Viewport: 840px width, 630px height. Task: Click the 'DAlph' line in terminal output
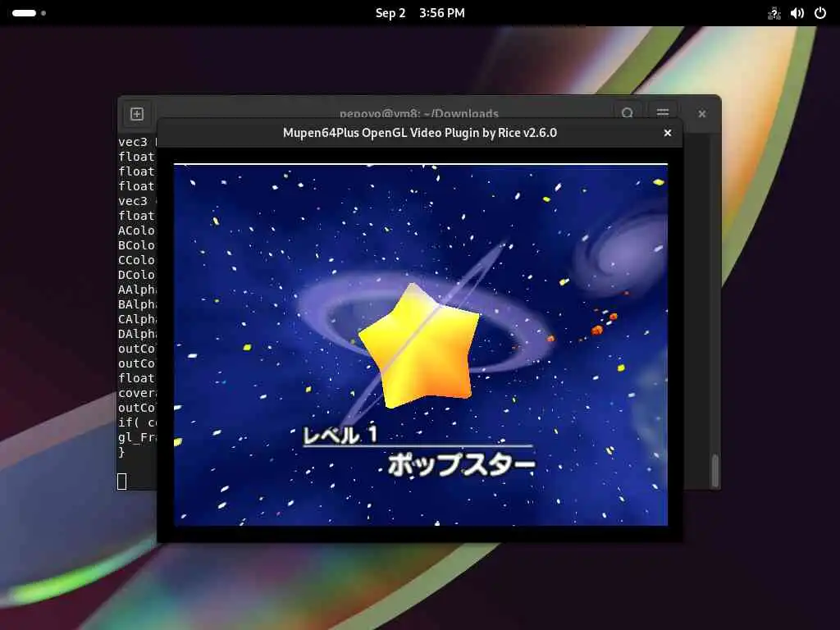point(137,334)
